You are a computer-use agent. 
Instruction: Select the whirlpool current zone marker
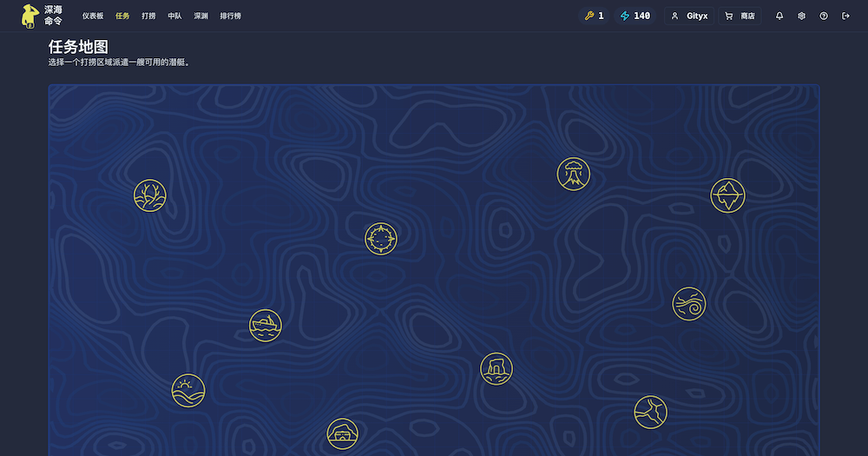coord(688,304)
